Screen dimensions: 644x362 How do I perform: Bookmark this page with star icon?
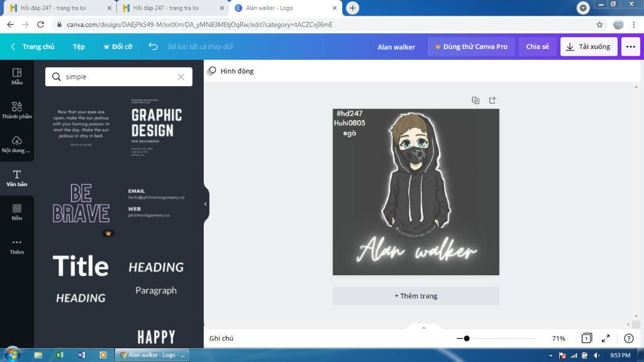pos(599,25)
